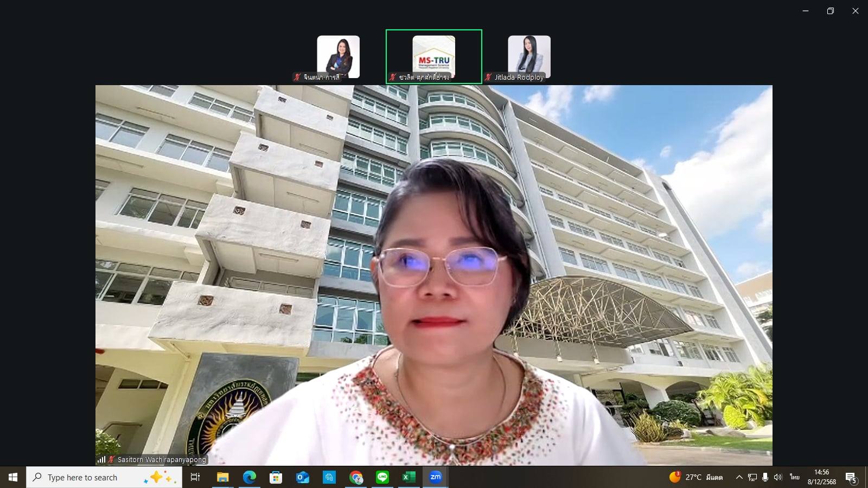
Task: Open the notification center with 5 alerts
Action: [x=851, y=477]
